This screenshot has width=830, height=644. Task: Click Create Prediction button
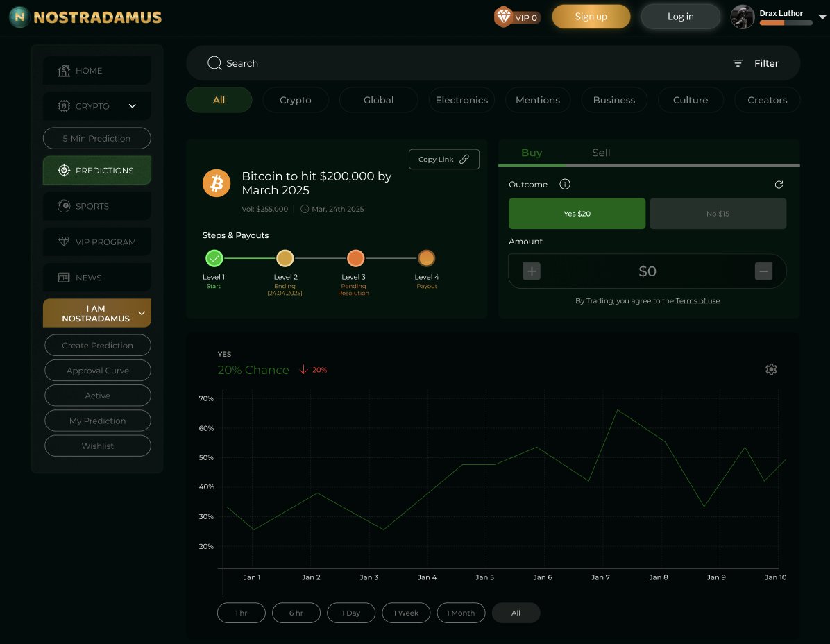pos(97,345)
